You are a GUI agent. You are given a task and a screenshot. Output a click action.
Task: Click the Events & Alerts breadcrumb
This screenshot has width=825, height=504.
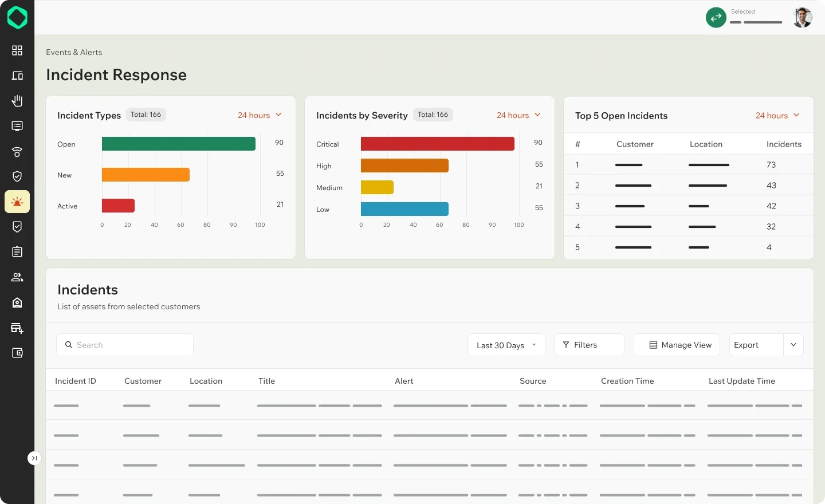74,52
